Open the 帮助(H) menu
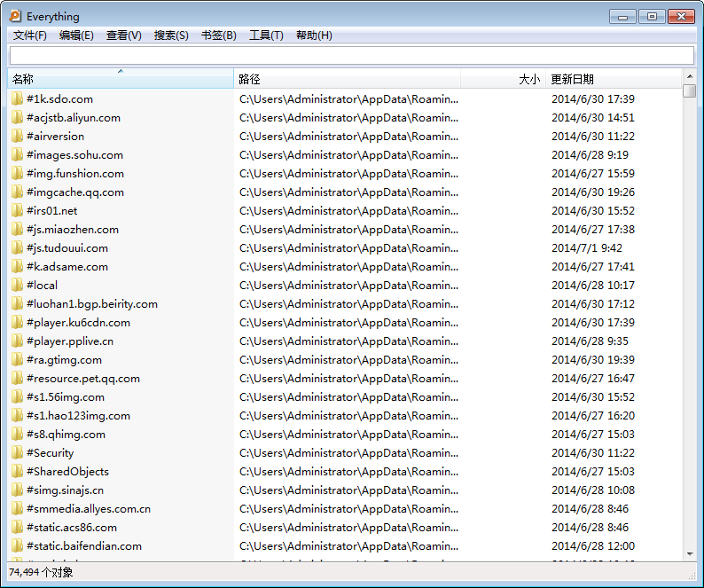 pyautogui.click(x=314, y=35)
